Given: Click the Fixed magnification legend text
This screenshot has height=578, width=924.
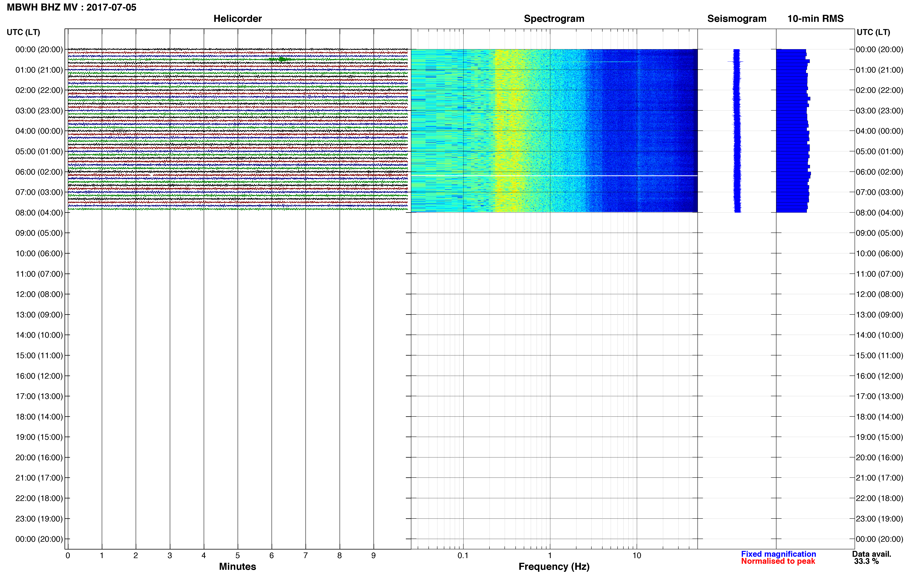Looking at the screenshot, I should pyautogui.click(x=778, y=554).
